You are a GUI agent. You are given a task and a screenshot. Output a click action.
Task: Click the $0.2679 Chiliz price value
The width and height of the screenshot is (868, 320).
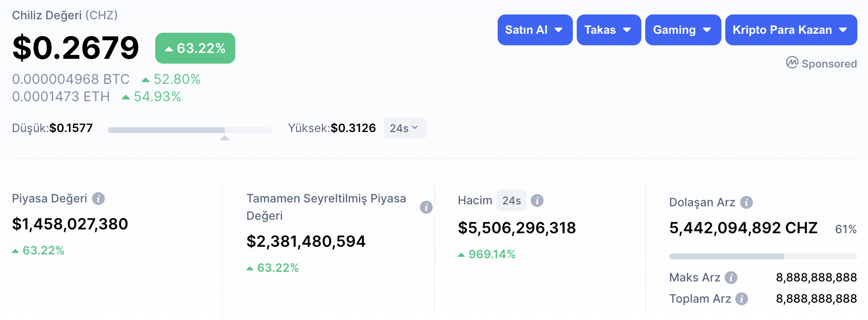click(x=76, y=48)
